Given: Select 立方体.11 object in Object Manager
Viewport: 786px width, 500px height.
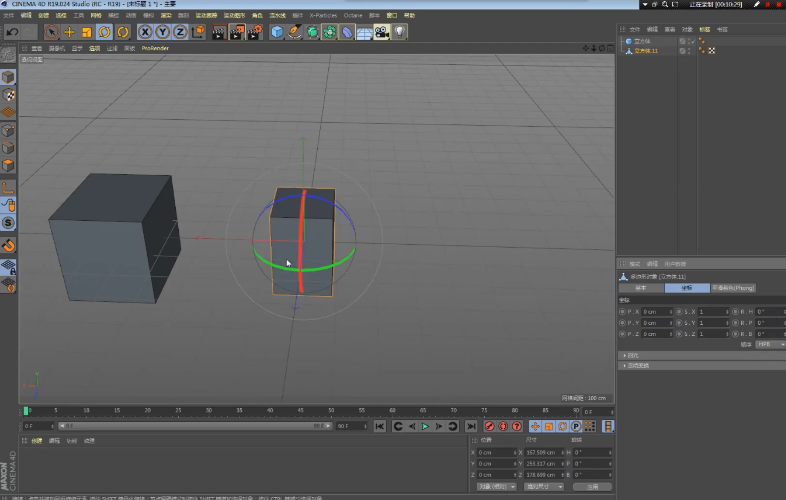Looking at the screenshot, I should point(646,51).
